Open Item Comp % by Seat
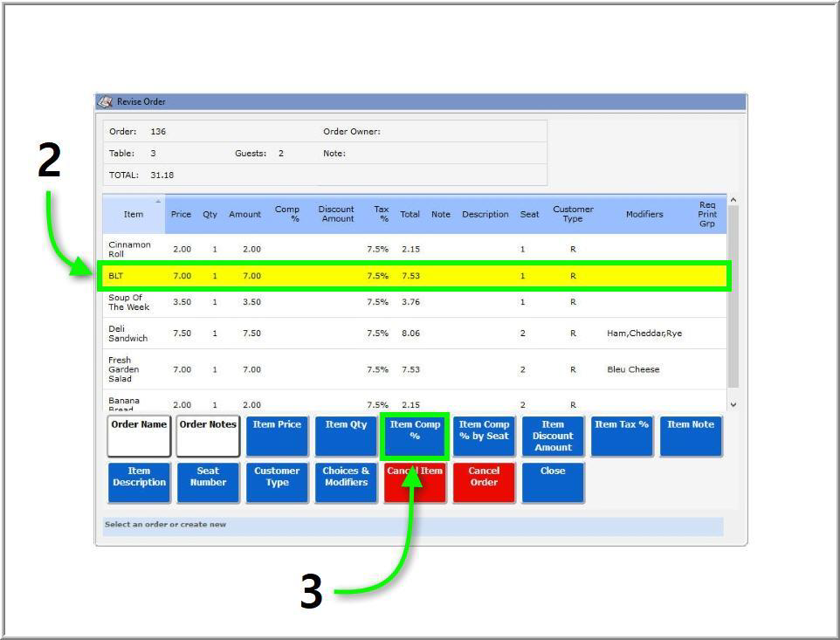The width and height of the screenshot is (840, 640). click(484, 436)
